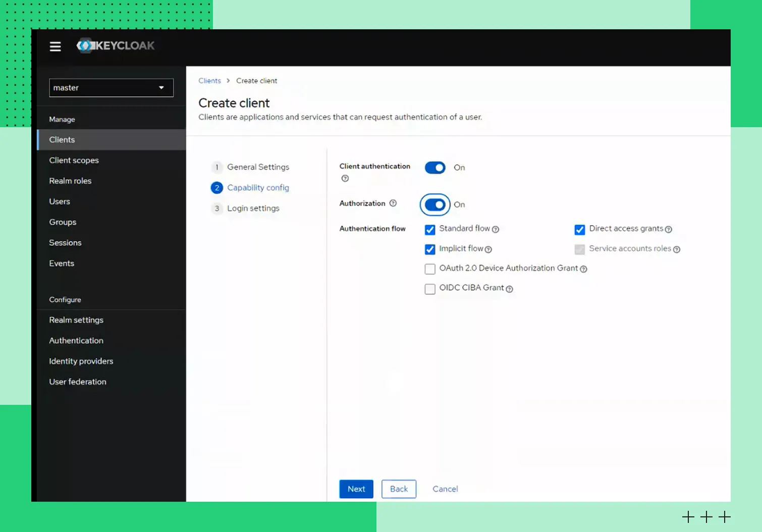Enable the OIDC CIBA Grant checkbox

pos(430,289)
